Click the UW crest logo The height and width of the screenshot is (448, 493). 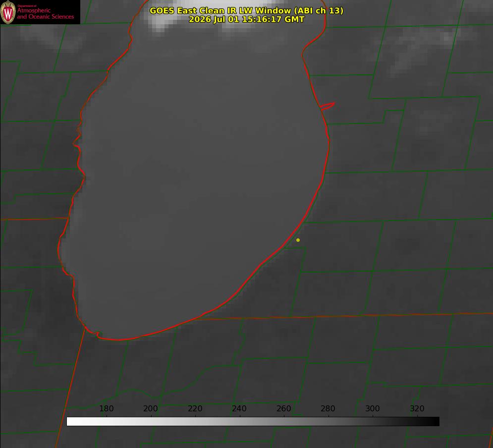(x=8, y=12)
